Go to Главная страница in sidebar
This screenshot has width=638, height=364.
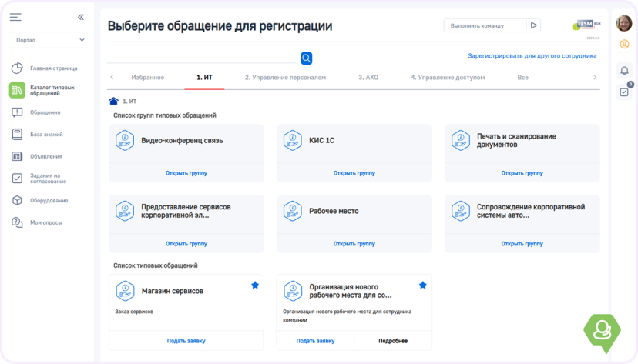[x=53, y=68]
